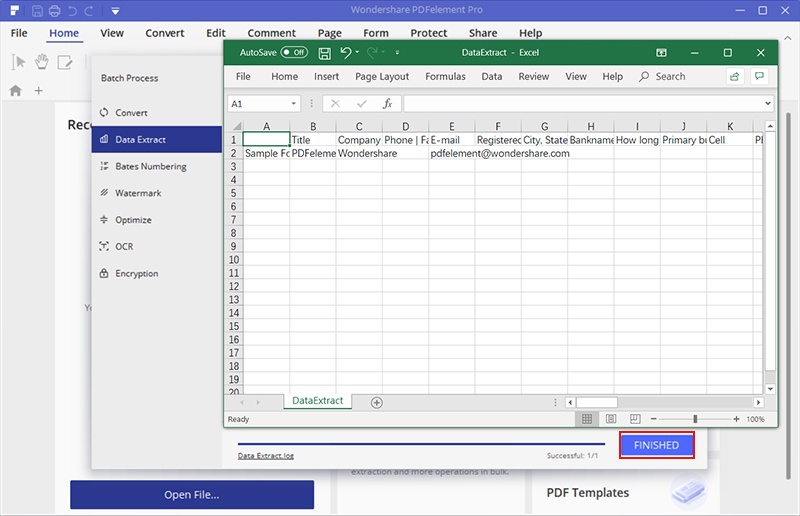Open the Share tab
The image size is (800, 516).
[x=483, y=33]
